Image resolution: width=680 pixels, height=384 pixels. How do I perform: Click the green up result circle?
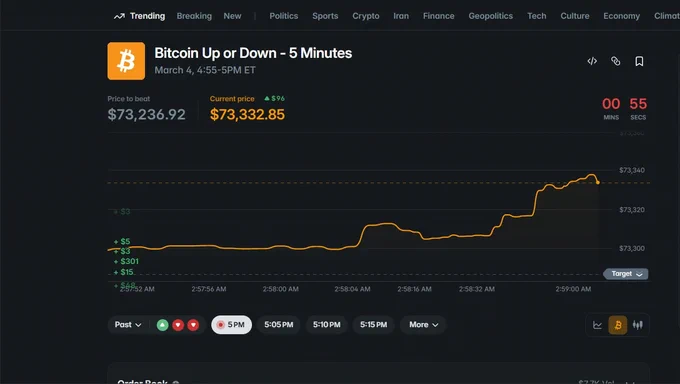tap(163, 325)
